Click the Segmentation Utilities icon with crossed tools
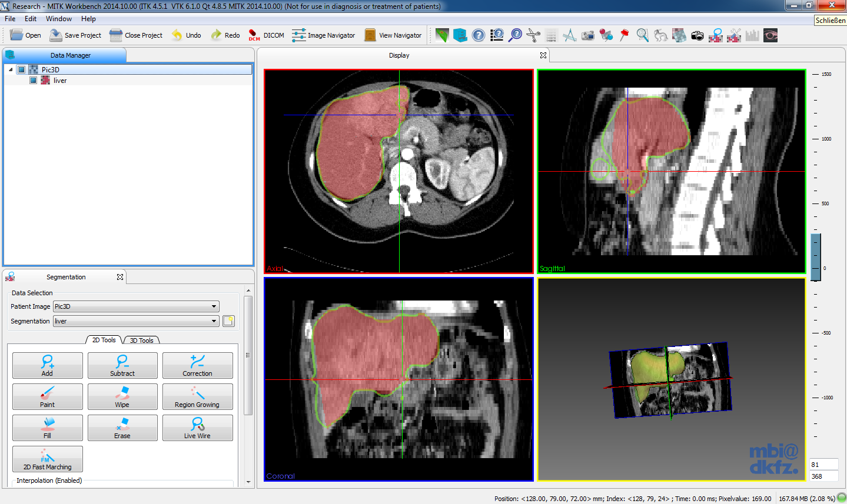Screen dimensions: 847x504 pos(734,35)
